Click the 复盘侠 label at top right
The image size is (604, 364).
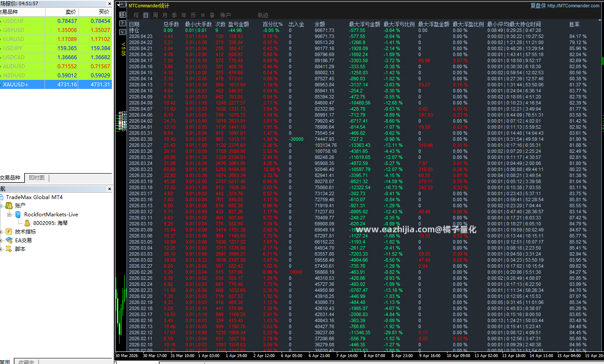pos(538,6)
